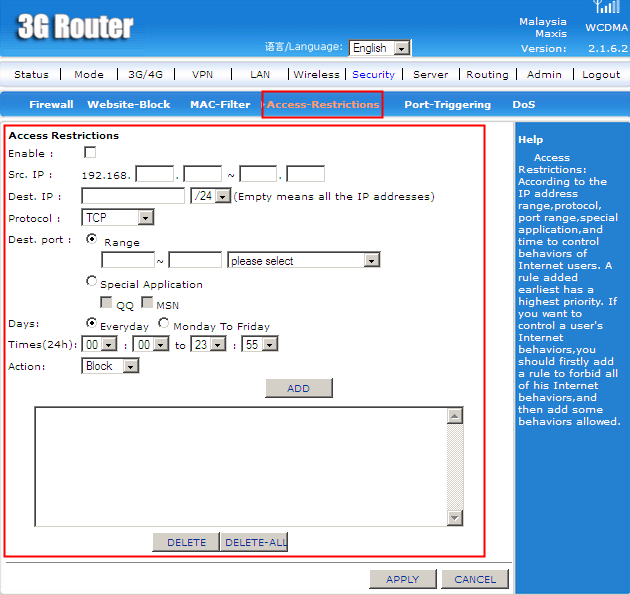Select Monday To Friday option
Viewport: 630px width, 595px height.
tap(163, 323)
